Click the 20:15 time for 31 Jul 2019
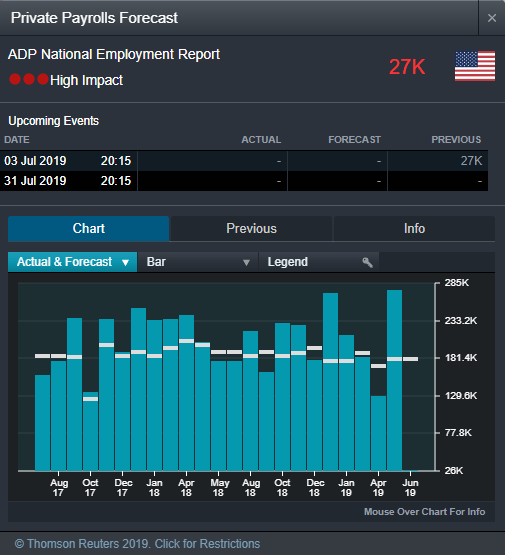 [x=116, y=181]
